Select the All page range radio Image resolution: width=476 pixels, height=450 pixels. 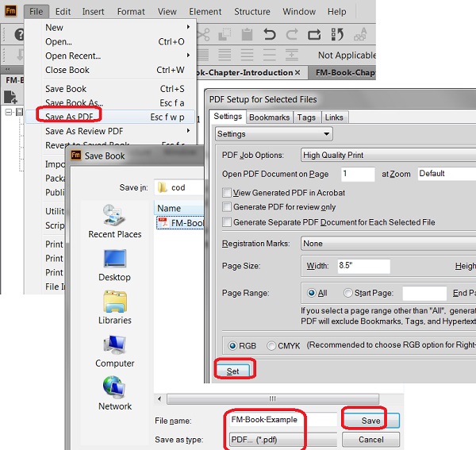312,293
